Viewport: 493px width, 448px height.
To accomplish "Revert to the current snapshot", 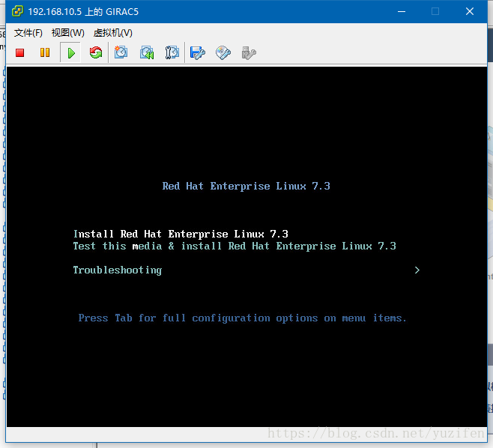I will 147,52.
